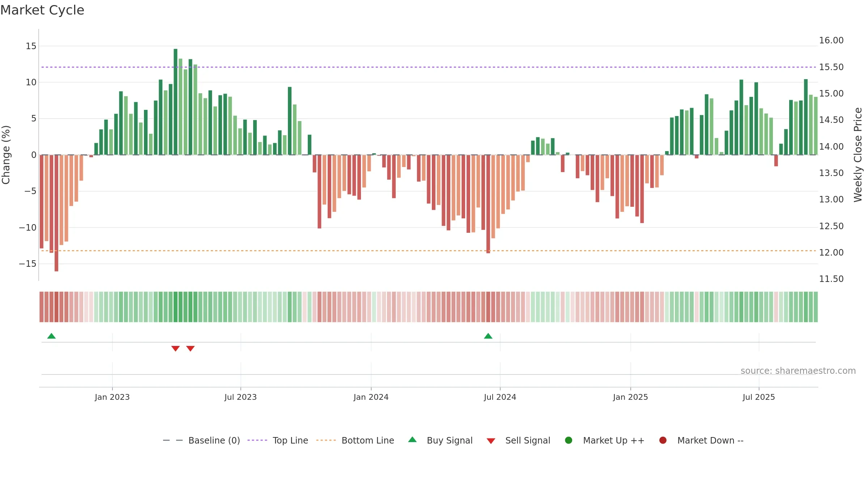Click the Baseline (0) legend entry

tap(201, 440)
